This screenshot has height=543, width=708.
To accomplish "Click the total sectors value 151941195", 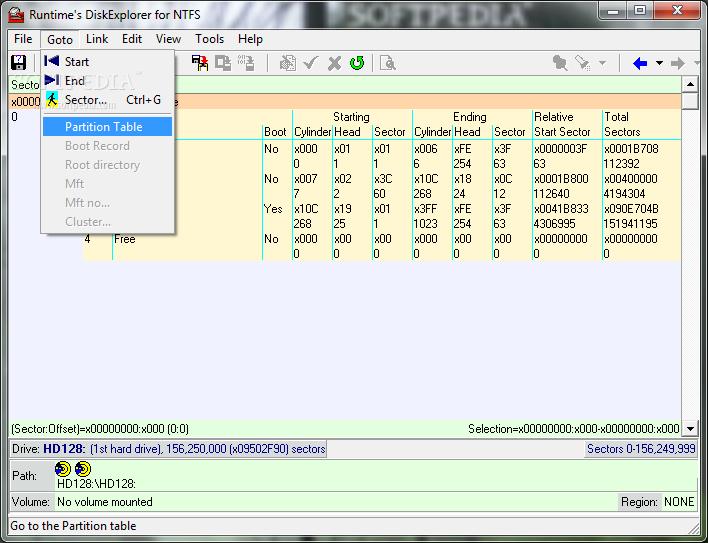I will tap(630, 224).
